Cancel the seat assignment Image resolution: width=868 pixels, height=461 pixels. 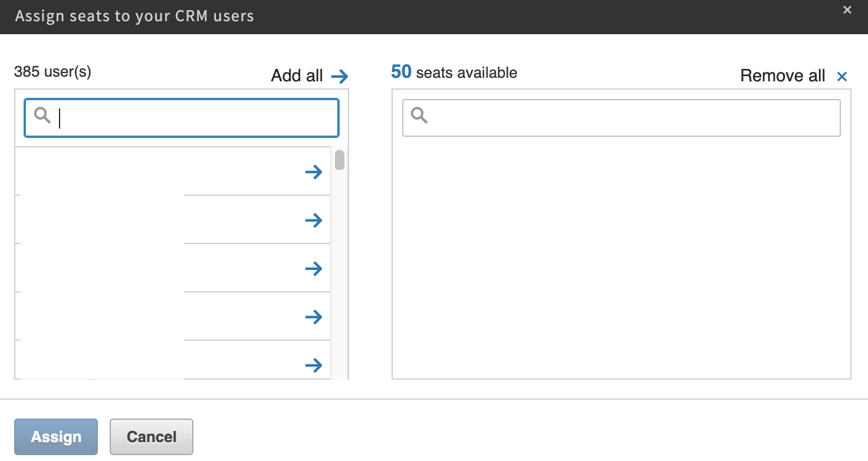click(x=152, y=437)
